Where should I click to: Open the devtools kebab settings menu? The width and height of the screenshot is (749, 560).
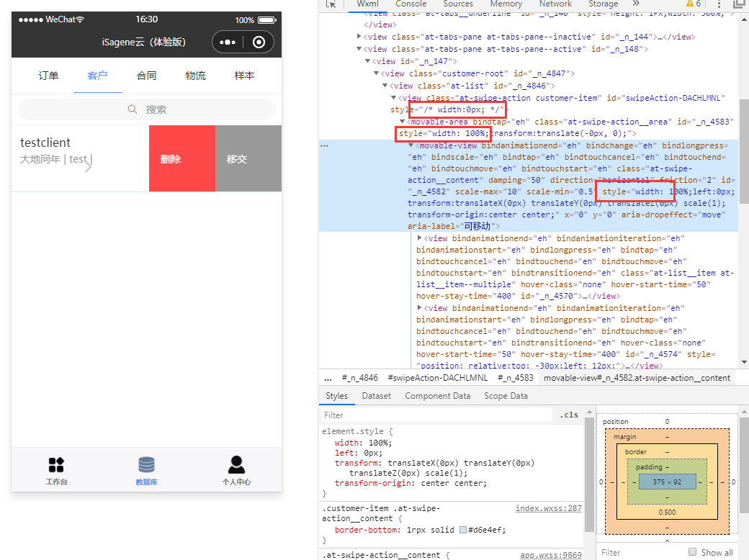point(719,4)
